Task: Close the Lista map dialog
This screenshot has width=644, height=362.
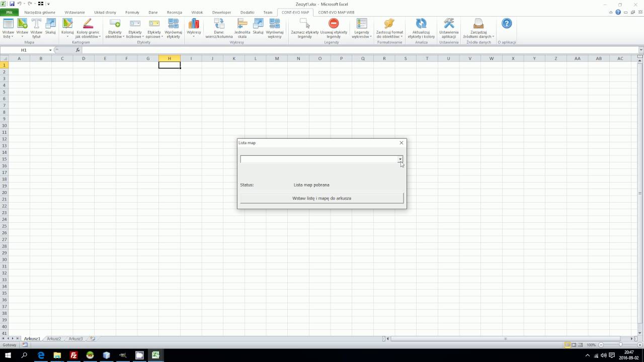Action: point(401,143)
